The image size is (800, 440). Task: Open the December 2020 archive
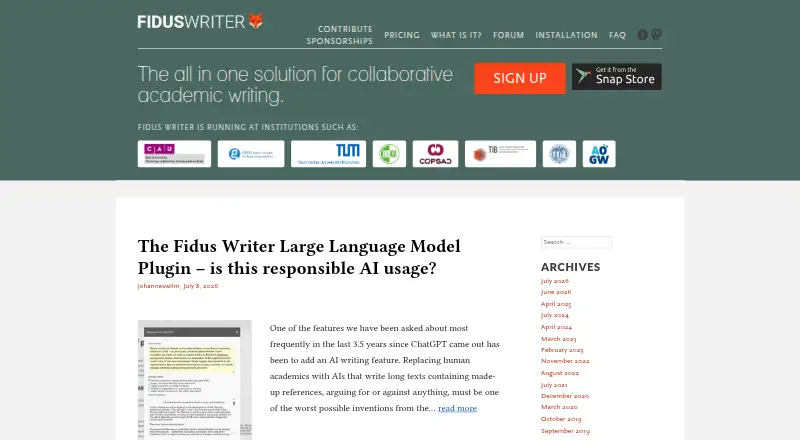click(565, 396)
